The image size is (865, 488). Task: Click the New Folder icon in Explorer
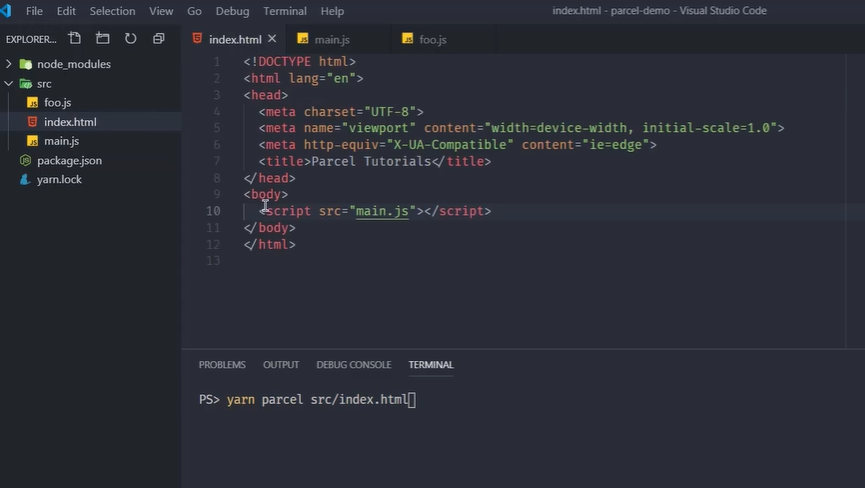(x=103, y=39)
